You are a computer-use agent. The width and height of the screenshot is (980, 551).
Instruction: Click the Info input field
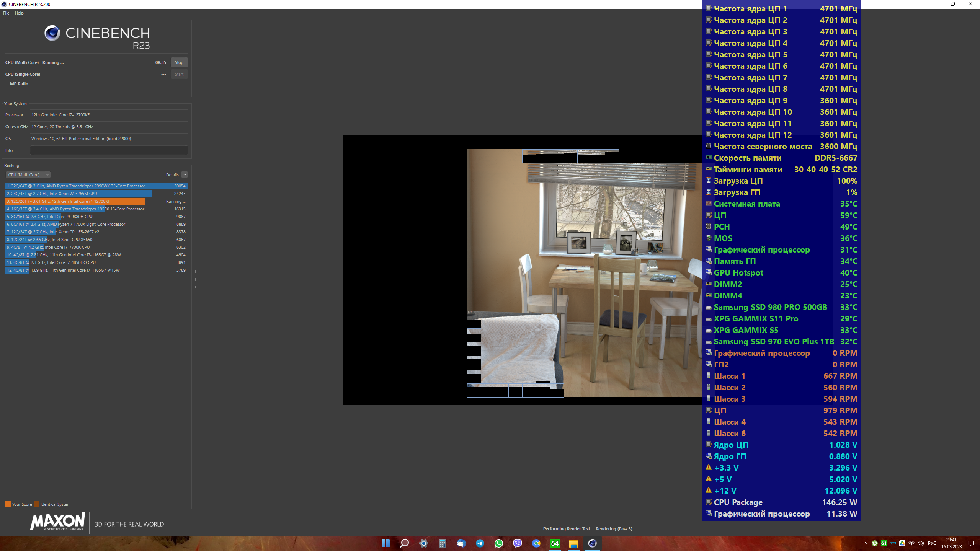[x=109, y=150]
